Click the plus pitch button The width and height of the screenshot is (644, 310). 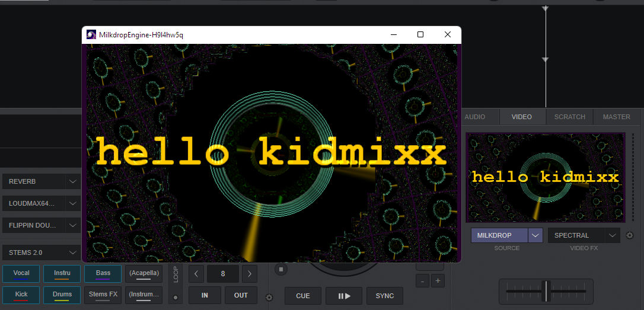pos(438,282)
